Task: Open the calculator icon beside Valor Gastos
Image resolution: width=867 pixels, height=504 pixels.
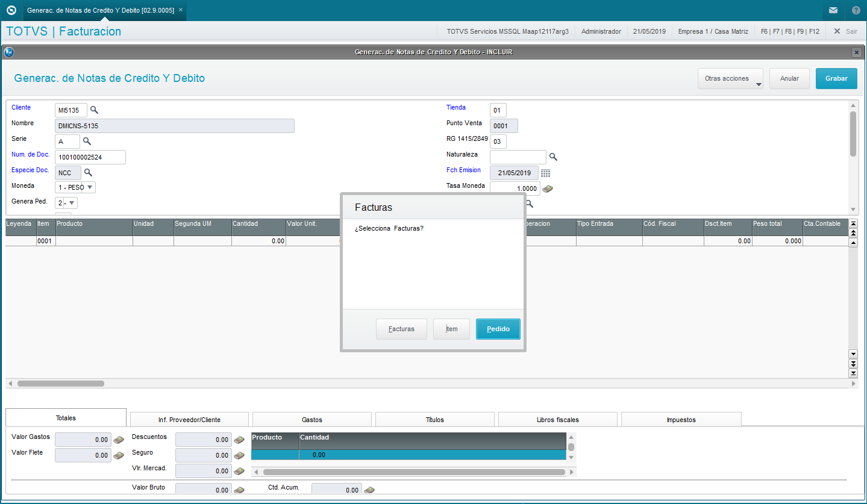Action: [119, 440]
